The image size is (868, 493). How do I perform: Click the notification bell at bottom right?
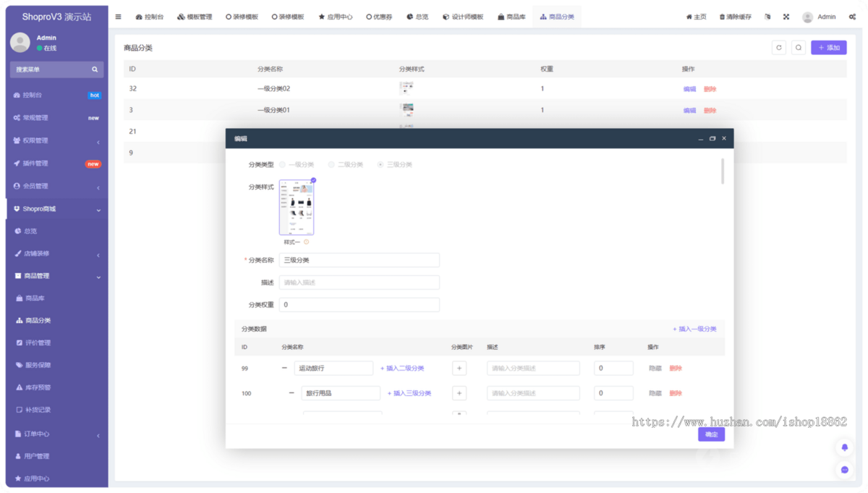tap(844, 447)
